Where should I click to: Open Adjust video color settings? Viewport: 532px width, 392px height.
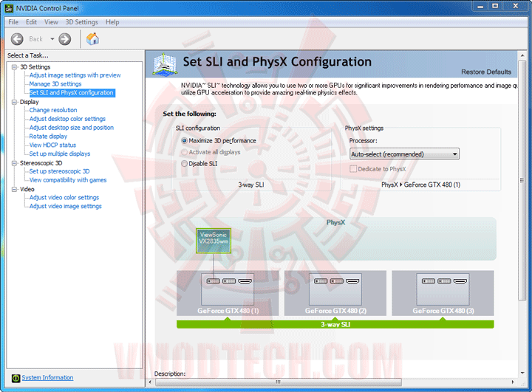[x=64, y=197]
